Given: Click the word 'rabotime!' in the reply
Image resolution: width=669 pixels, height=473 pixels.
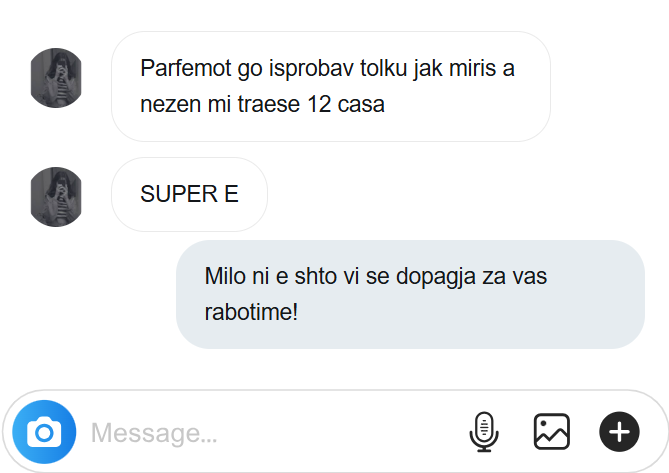Looking at the screenshot, I should pyautogui.click(x=251, y=312).
